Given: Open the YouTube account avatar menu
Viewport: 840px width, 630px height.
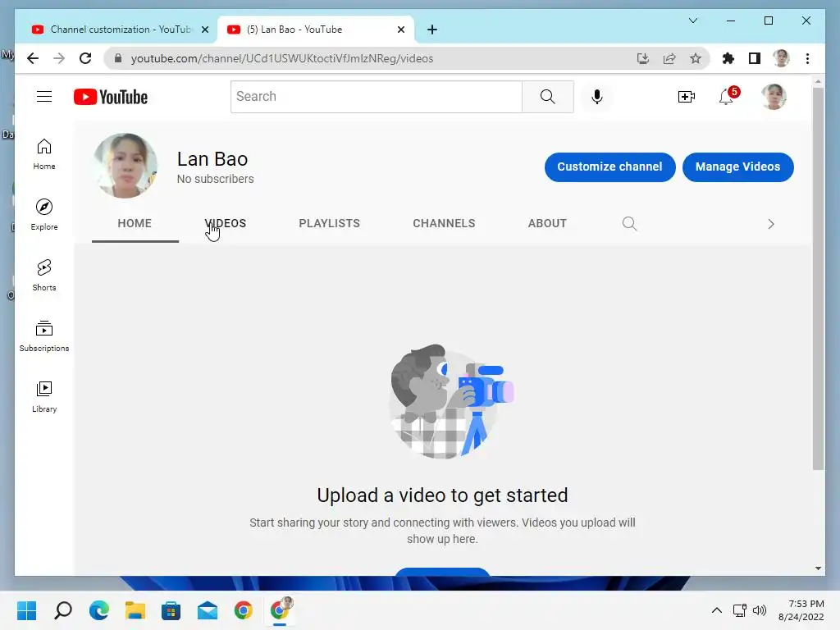Looking at the screenshot, I should (x=774, y=97).
